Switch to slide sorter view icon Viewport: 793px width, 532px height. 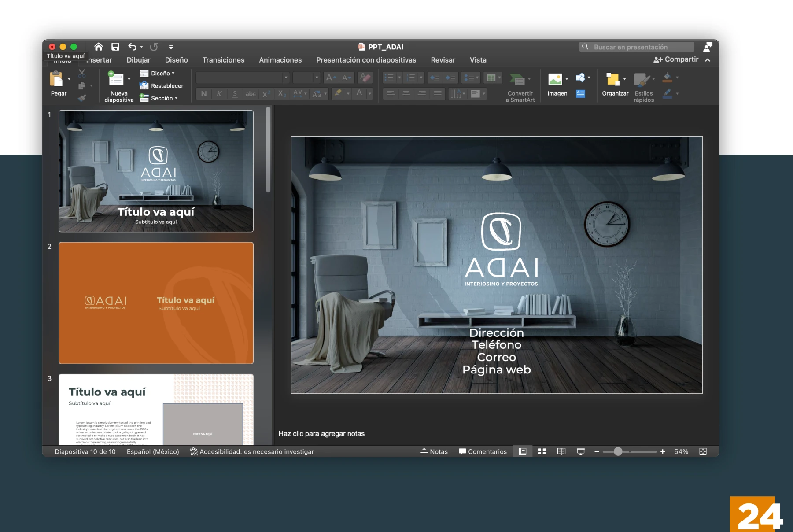[x=542, y=451]
